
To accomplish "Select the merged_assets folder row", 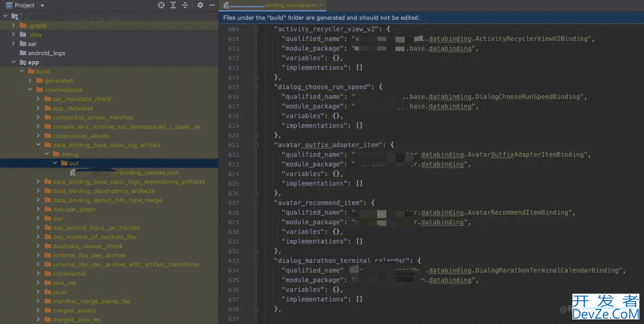I will click(109, 310).
